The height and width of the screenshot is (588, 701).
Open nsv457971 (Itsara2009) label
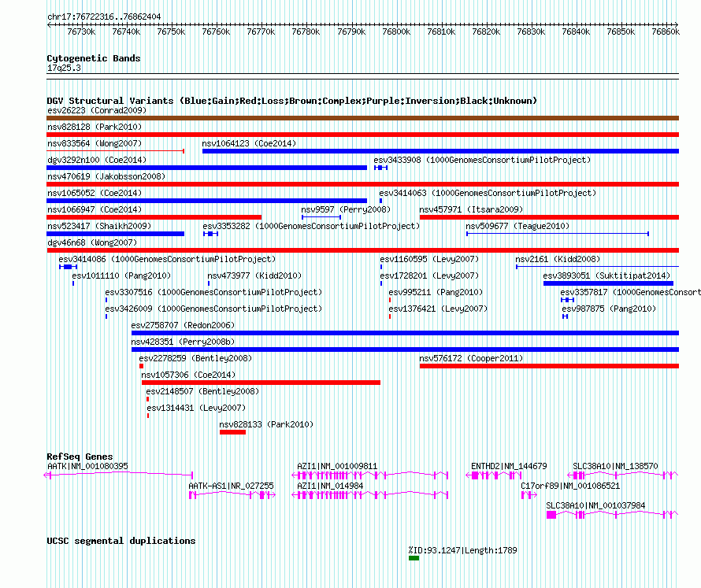point(471,209)
